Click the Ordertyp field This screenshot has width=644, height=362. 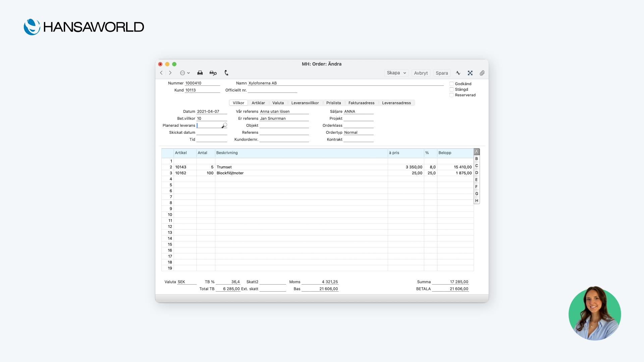point(359,133)
